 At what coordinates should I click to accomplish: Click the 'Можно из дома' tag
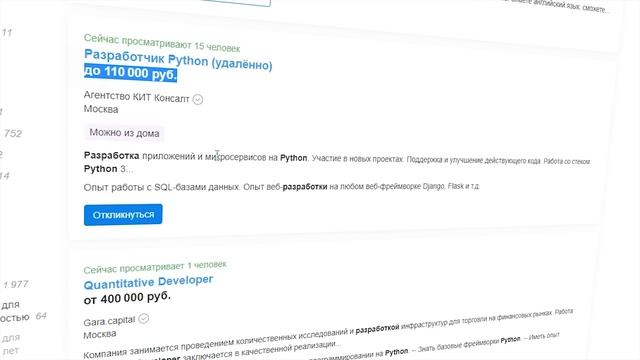(124, 133)
